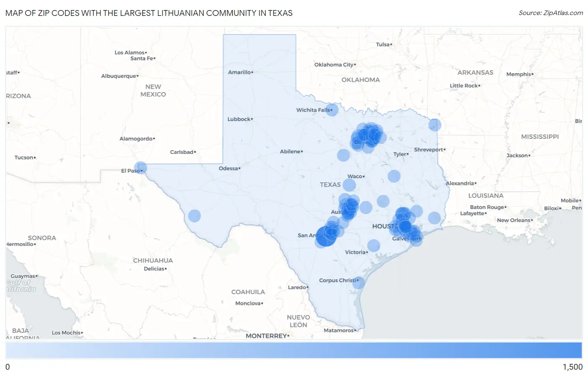Click the COAHUILA state label
This screenshot has height=376, width=588.
tap(248, 292)
